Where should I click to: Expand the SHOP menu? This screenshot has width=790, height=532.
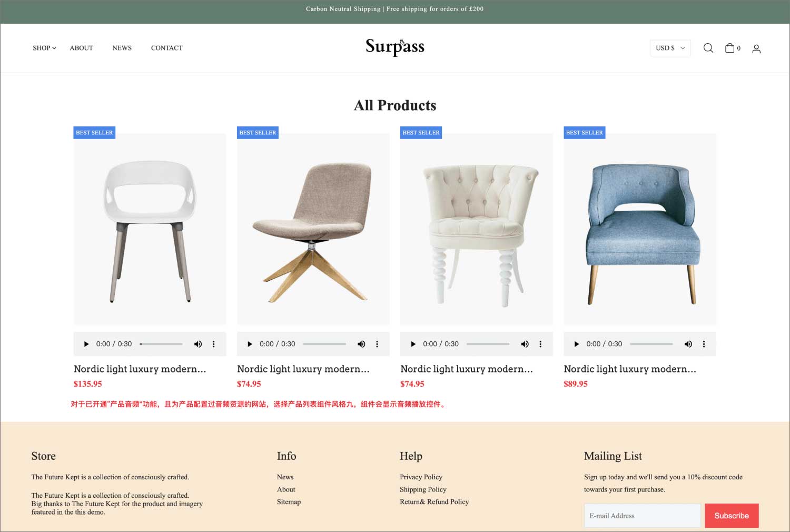coord(44,48)
